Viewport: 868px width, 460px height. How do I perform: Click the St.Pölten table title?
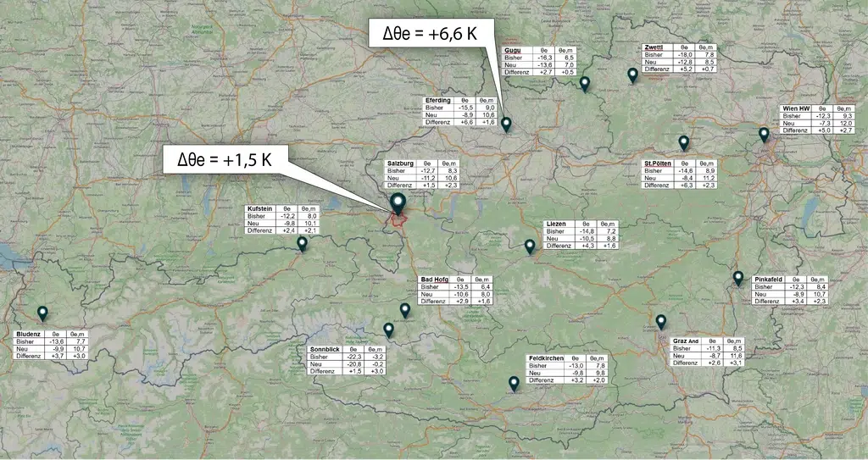658,163
